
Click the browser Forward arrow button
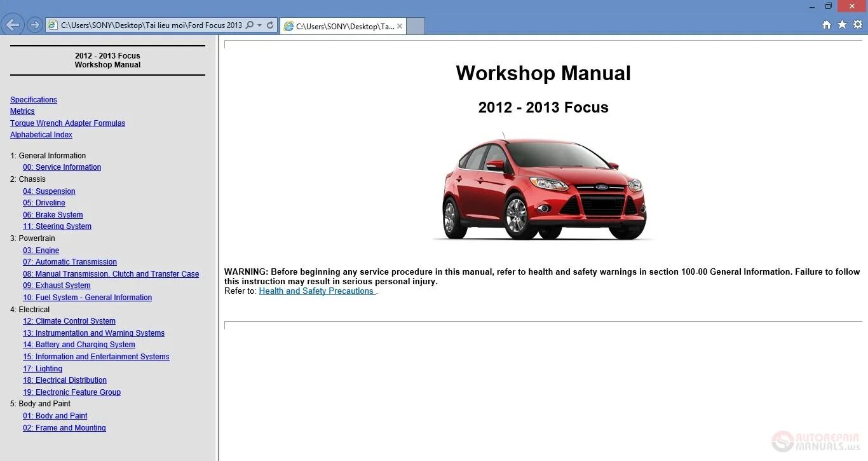(x=35, y=25)
